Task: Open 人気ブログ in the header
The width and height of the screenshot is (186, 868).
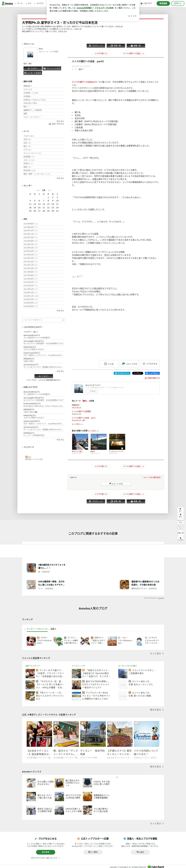Action: tap(146, 3)
